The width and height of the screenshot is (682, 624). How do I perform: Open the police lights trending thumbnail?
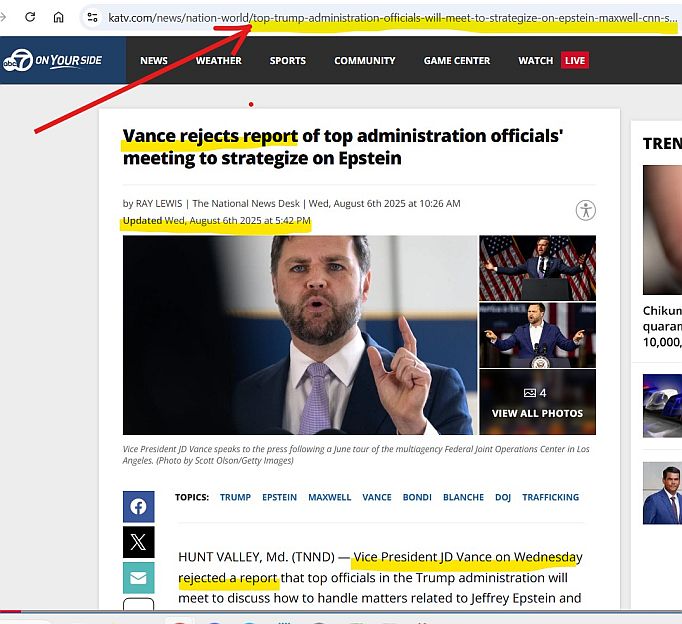(662, 405)
